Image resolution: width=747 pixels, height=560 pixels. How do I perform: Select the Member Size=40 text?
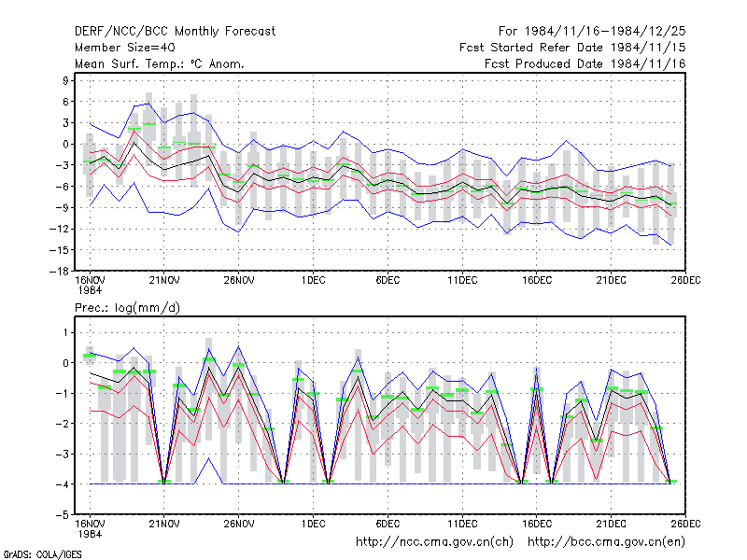(x=125, y=48)
